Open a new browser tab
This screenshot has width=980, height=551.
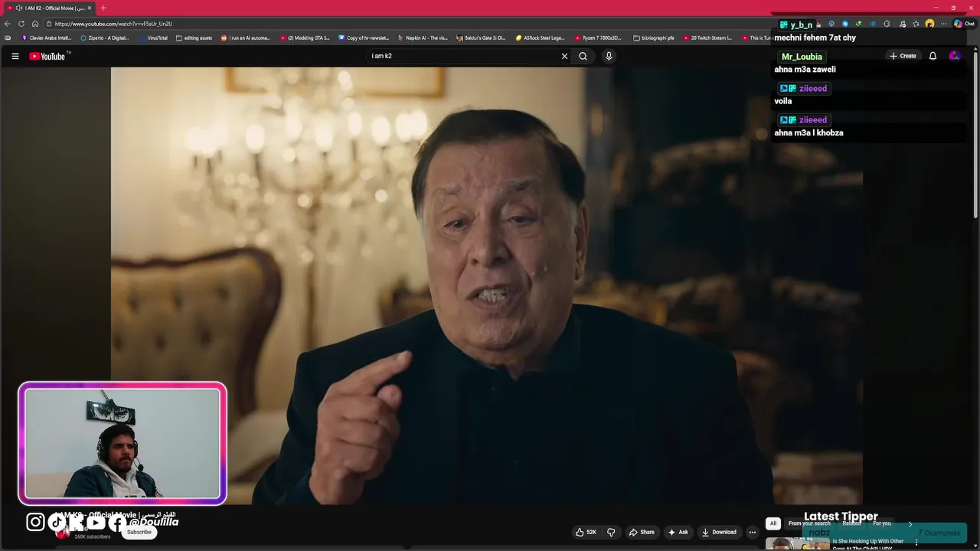(103, 8)
